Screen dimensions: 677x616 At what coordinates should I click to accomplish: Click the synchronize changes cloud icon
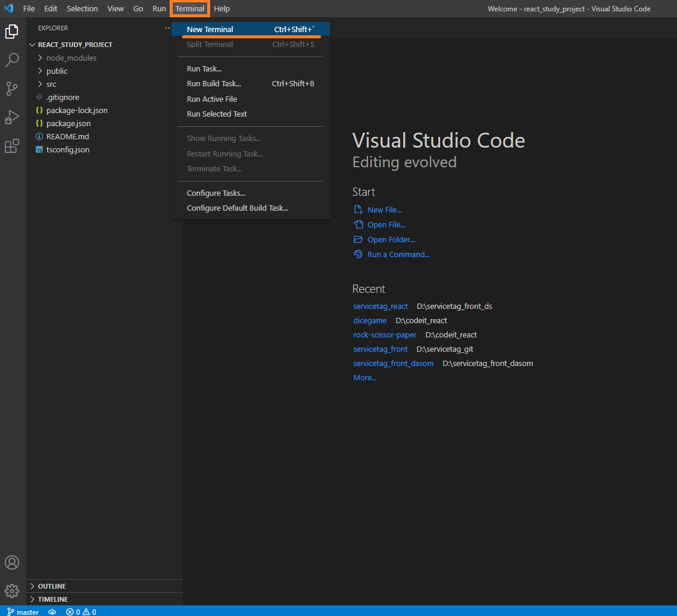coord(52,612)
